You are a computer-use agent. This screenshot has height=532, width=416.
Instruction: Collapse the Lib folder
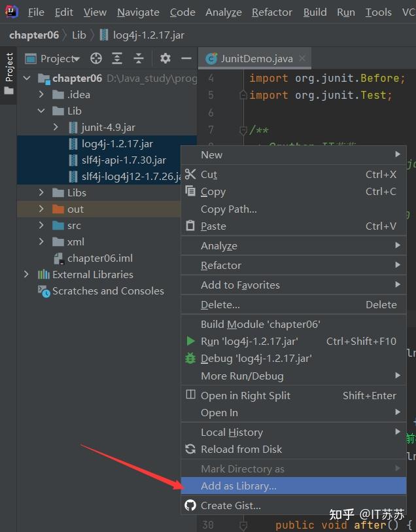tap(41, 111)
